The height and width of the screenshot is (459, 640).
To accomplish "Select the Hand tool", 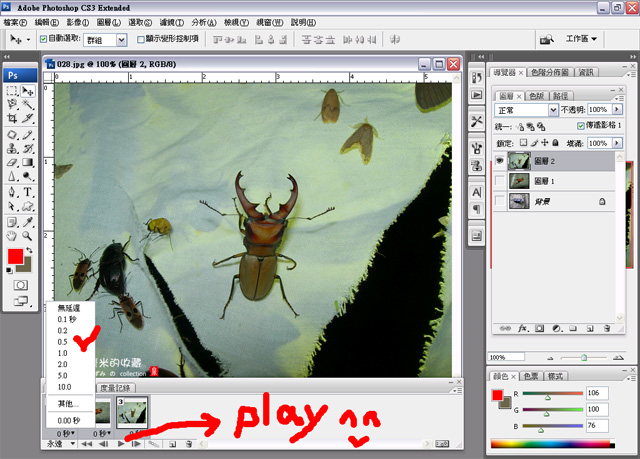I will [10, 237].
